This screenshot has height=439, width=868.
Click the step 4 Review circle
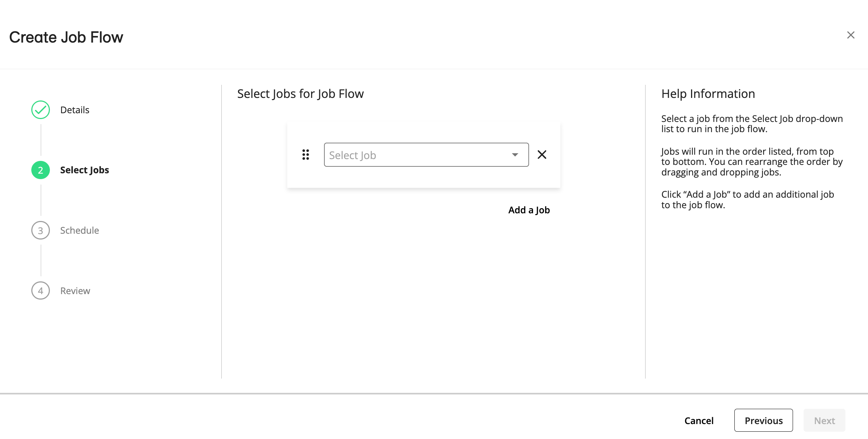click(40, 290)
